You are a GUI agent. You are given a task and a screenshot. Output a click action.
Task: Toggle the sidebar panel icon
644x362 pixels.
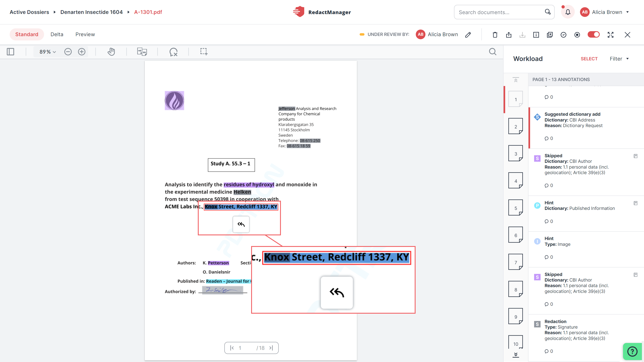10,52
